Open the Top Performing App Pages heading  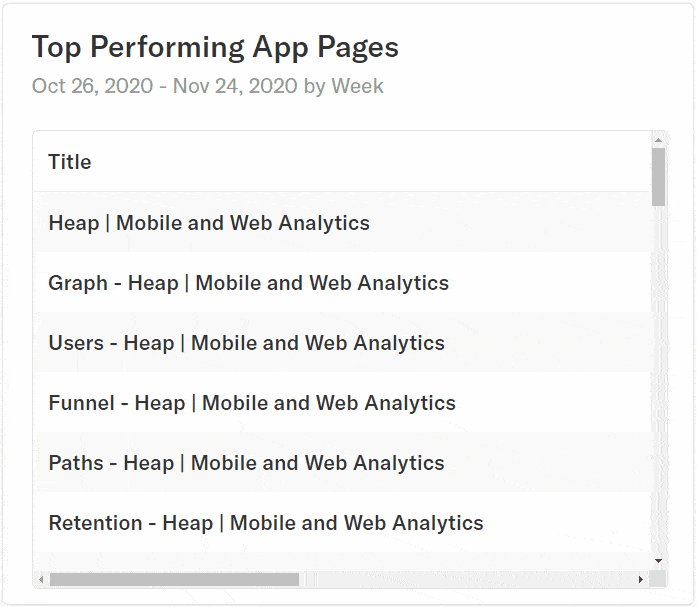215,48
